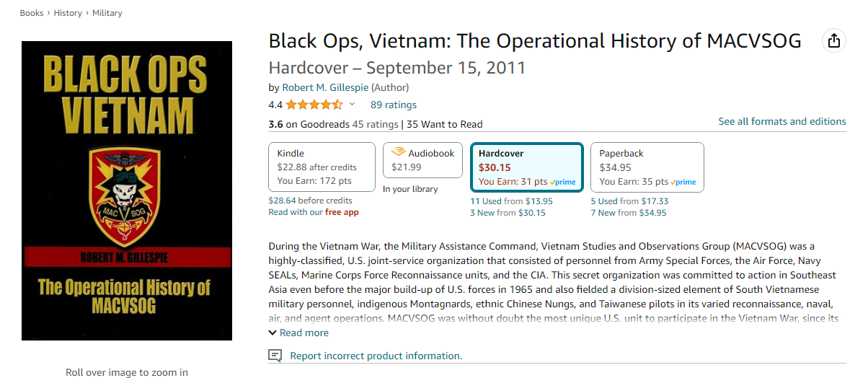Go to History breadcrumb category
Screen dimensions: 868x378
click(x=68, y=13)
